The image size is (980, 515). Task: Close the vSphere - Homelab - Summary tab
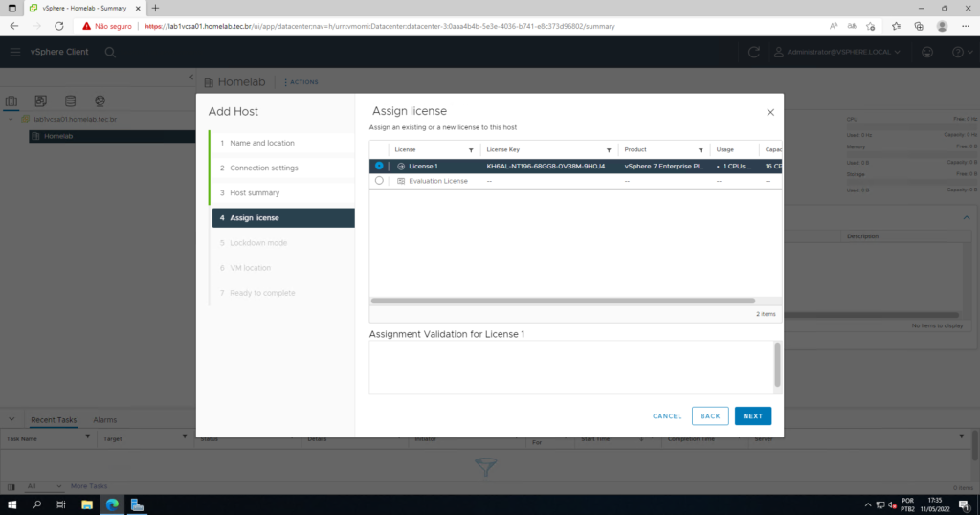(x=138, y=8)
